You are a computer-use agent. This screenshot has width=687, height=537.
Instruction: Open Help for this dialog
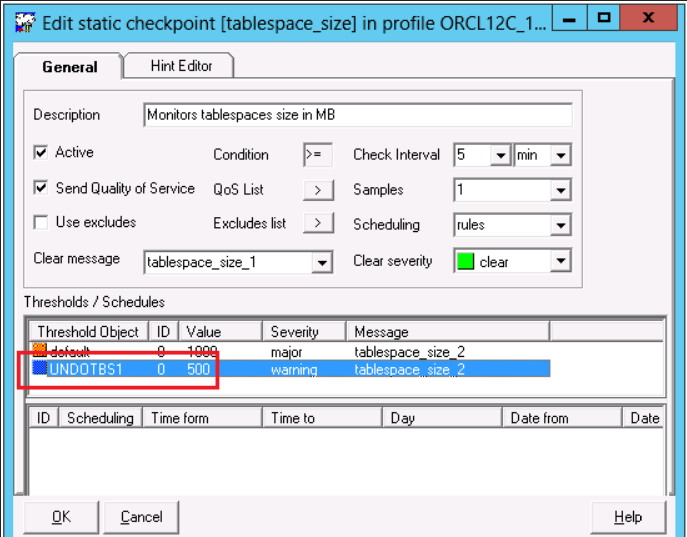pyautogui.click(x=628, y=517)
